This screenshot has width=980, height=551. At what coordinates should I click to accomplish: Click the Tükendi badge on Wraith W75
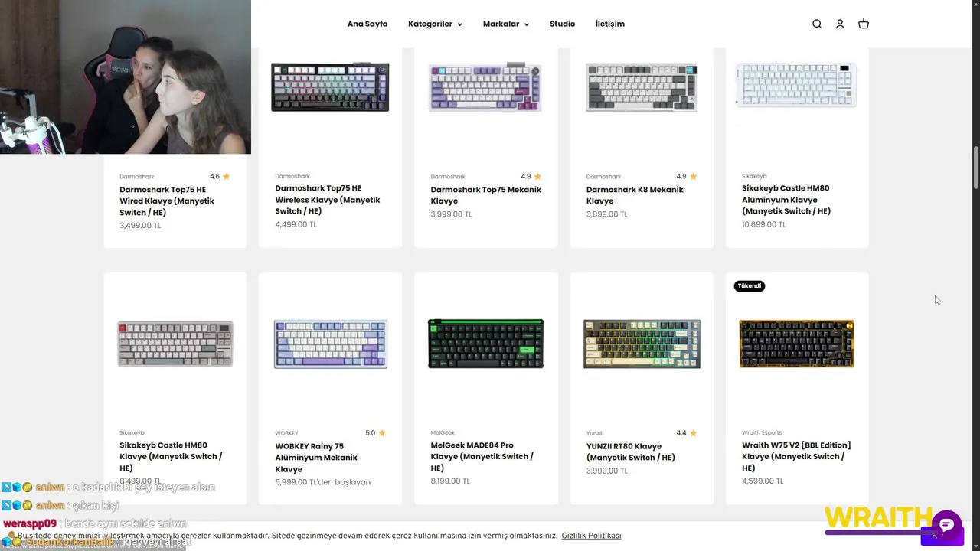click(x=750, y=286)
